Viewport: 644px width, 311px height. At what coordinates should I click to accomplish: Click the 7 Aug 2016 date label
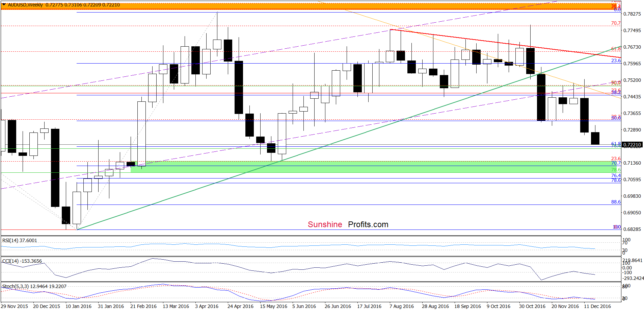click(x=401, y=306)
